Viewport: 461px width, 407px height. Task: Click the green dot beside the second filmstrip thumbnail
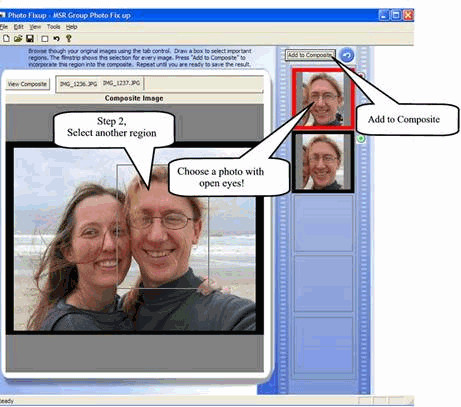coord(361,138)
